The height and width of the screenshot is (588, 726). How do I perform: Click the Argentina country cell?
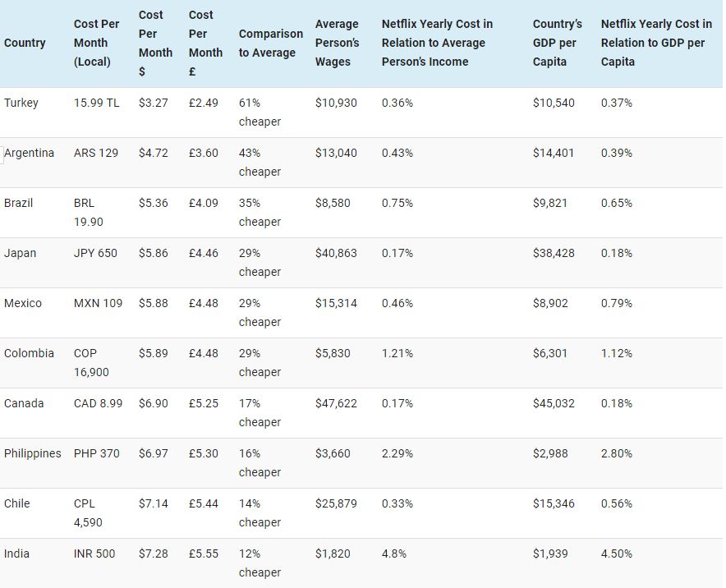tap(30, 153)
